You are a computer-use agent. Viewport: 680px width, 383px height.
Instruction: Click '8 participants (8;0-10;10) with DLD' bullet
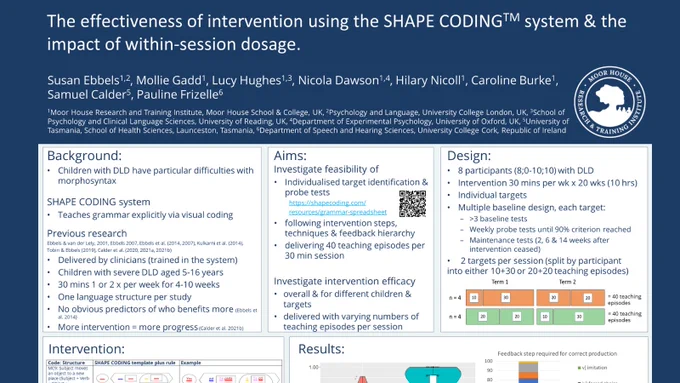pos(526,170)
